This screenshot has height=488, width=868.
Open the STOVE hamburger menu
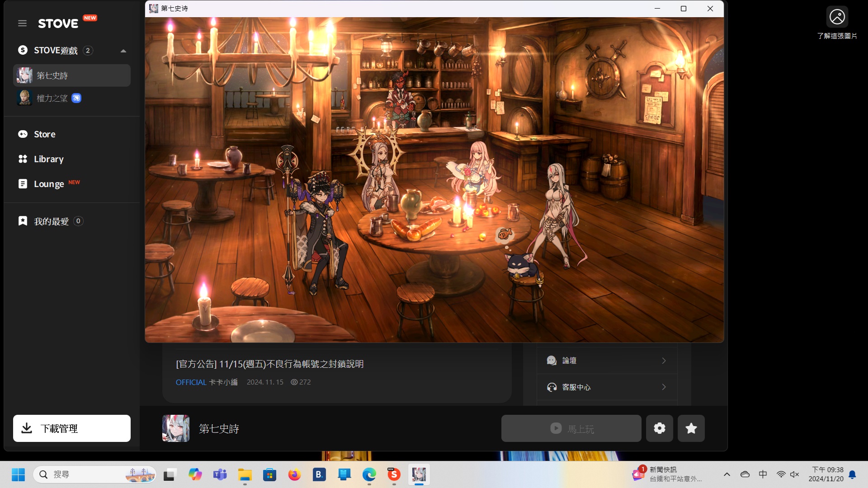point(22,23)
